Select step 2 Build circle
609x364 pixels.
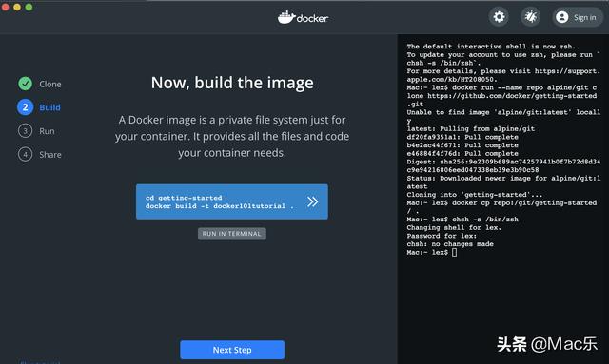click(26, 107)
